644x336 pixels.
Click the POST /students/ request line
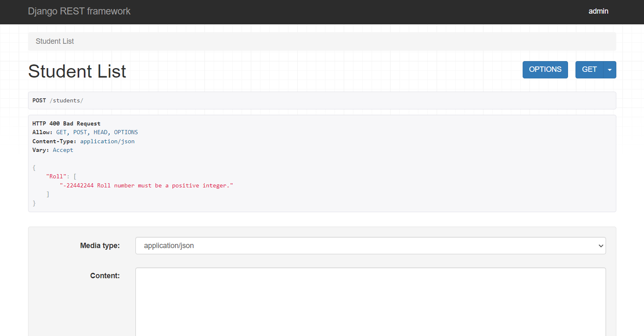point(58,101)
